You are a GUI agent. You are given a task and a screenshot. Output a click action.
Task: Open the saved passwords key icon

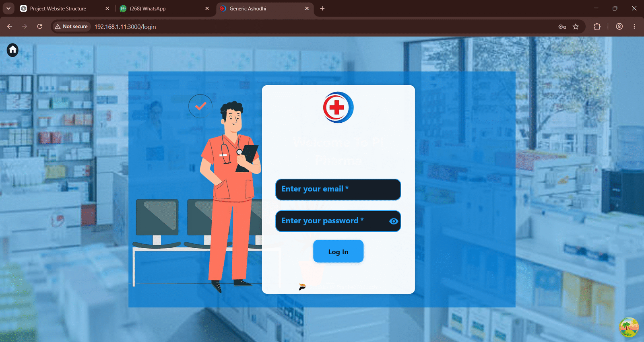tap(562, 27)
